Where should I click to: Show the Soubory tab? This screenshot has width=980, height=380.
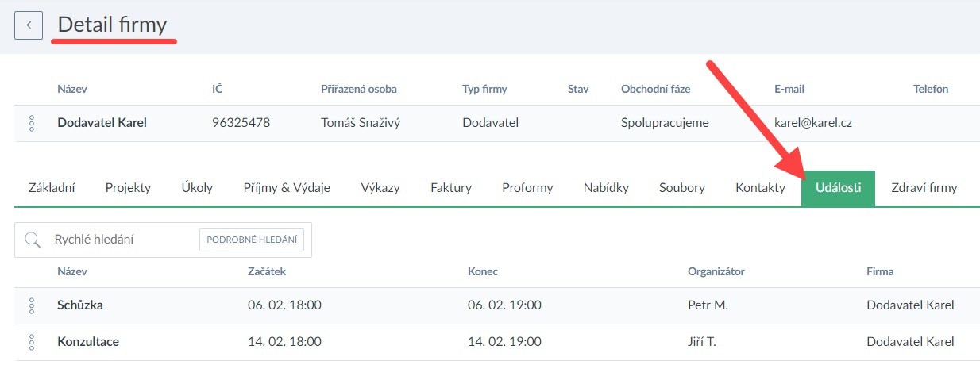click(x=682, y=188)
